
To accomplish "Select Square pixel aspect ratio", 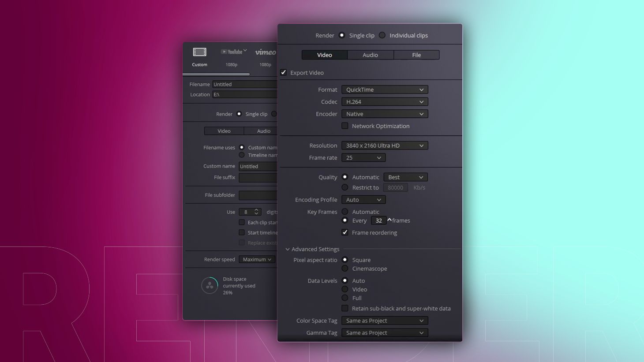I will pyautogui.click(x=345, y=260).
